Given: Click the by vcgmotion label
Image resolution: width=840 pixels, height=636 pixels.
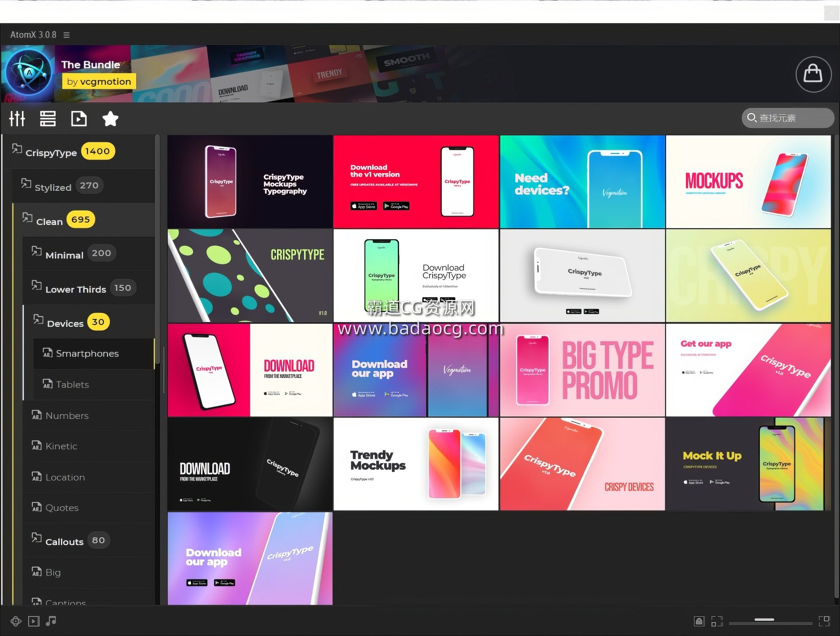Looking at the screenshot, I should (99, 81).
